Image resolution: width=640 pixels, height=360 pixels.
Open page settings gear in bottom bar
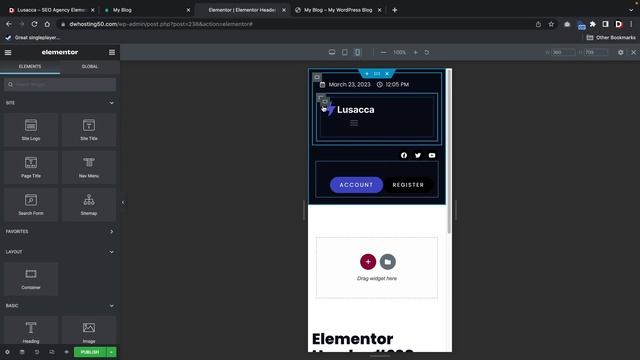(x=7, y=352)
